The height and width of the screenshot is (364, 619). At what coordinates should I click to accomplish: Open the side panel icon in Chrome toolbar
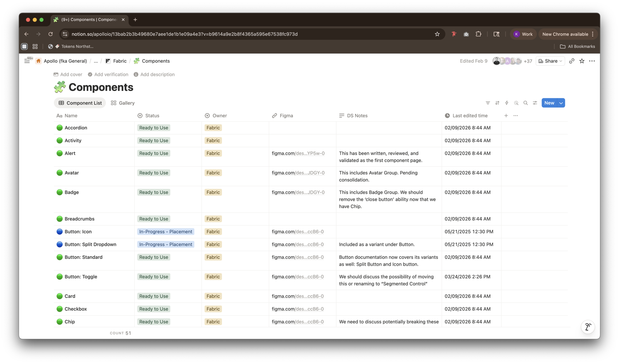(x=496, y=34)
